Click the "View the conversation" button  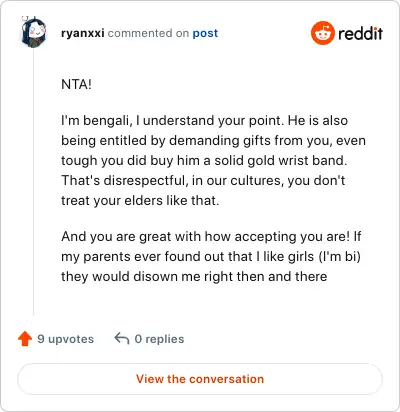[200, 379]
